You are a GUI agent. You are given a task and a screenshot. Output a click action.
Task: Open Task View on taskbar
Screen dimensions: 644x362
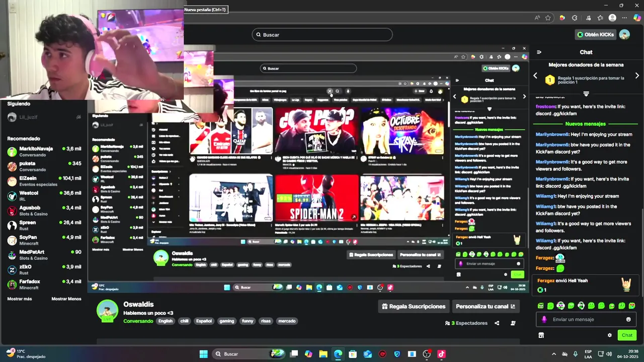(294, 354)
